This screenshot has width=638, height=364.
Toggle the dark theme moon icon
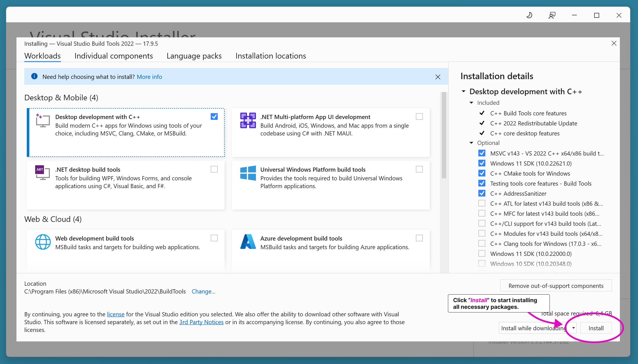(529, 15)
